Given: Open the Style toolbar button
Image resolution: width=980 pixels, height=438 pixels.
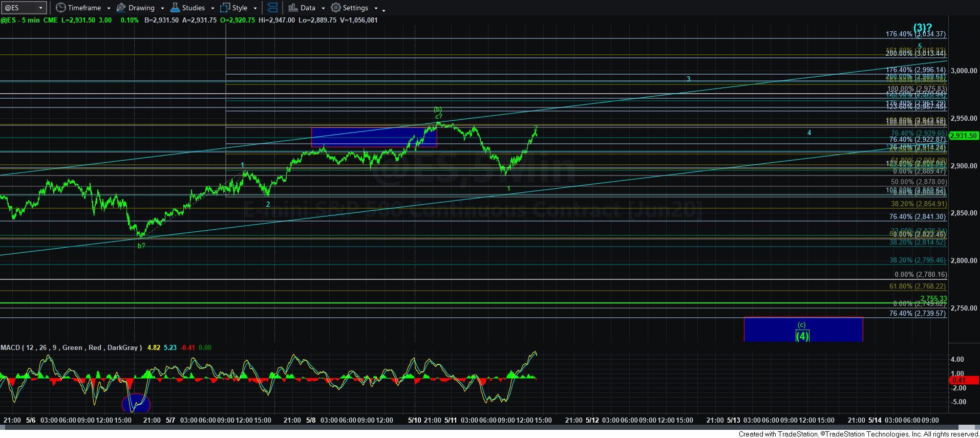Looking at the screenshot, I should [x=233, y=8].
